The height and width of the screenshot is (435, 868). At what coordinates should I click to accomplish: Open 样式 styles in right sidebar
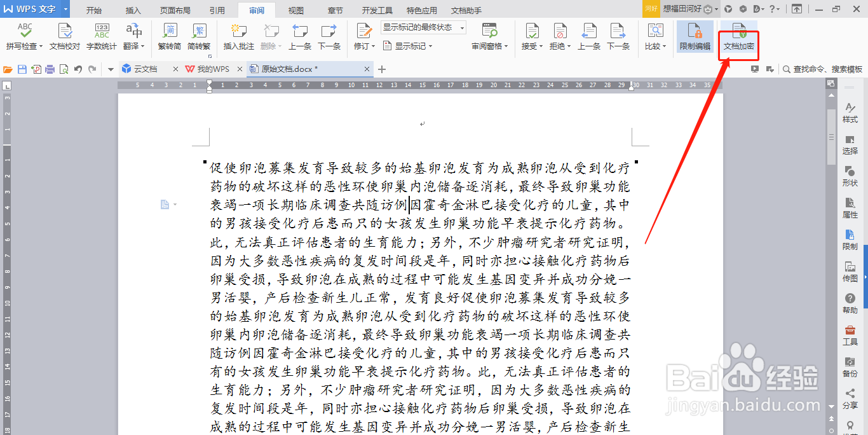pos(850,113)
